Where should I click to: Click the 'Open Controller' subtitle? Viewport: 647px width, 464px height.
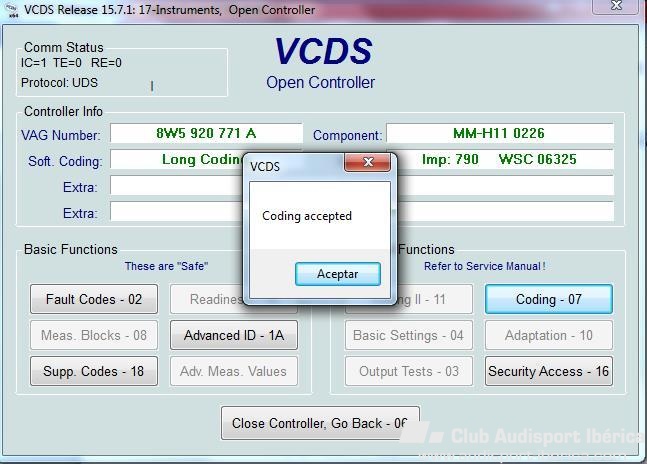(320, 82)
